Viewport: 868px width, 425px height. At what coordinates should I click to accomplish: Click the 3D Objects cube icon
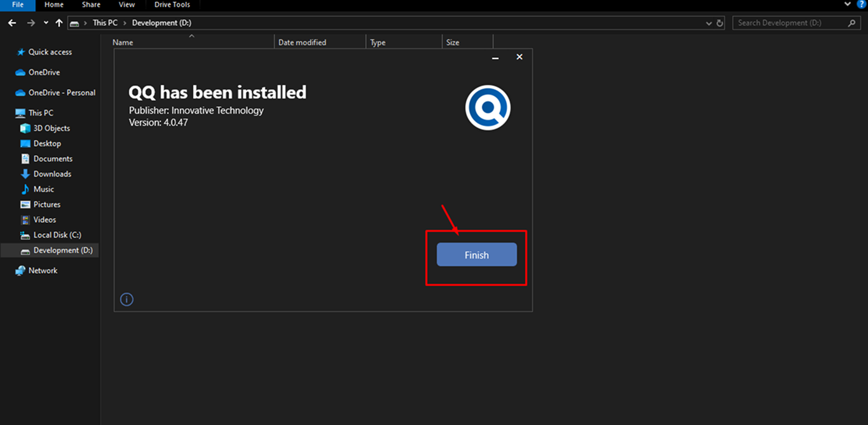(x=25, y=128)
